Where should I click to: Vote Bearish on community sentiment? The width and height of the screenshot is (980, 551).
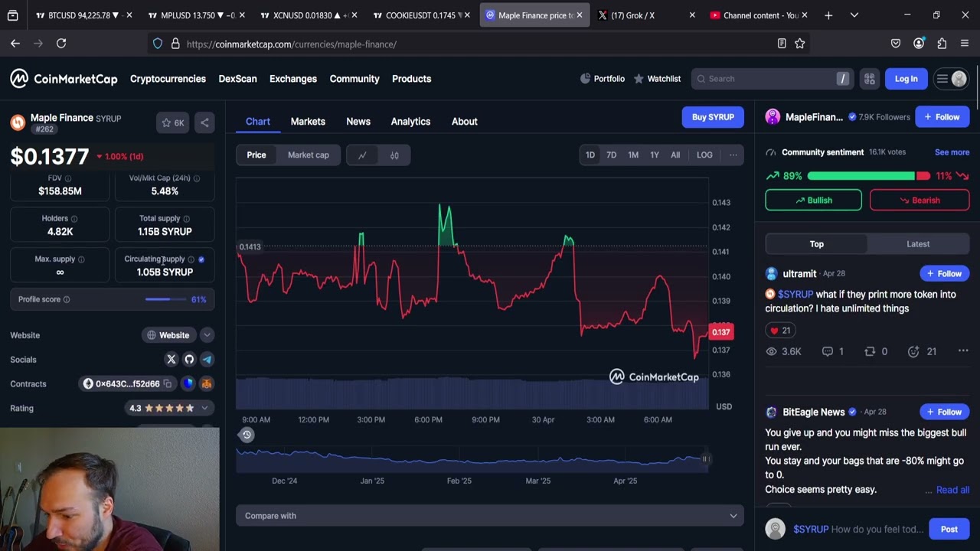point(920,201)
